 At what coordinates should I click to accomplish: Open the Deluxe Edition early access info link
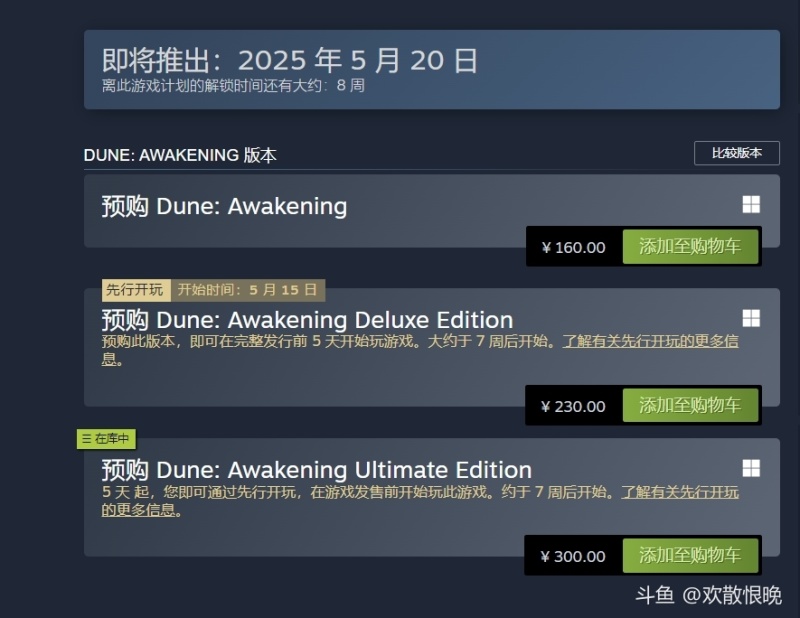pyautogui.click(x=650, y=341)
